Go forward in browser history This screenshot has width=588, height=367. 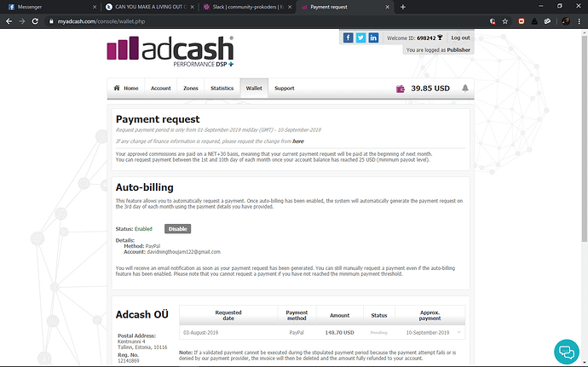22,21
